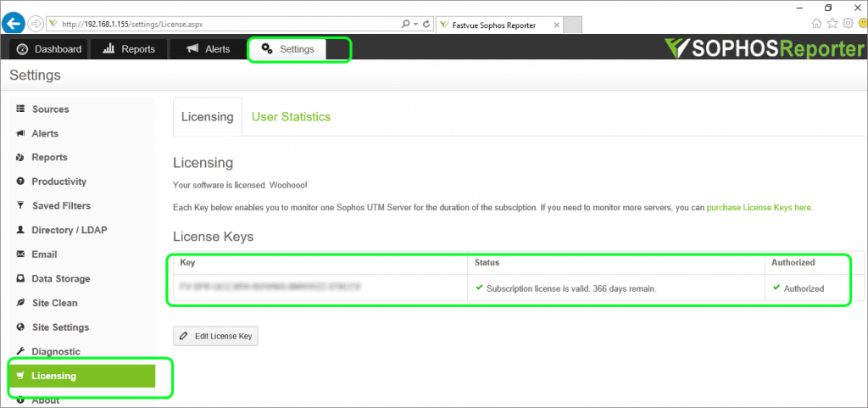
Task: Click the Site Clean leaf icon
Action: pos(21,303)
